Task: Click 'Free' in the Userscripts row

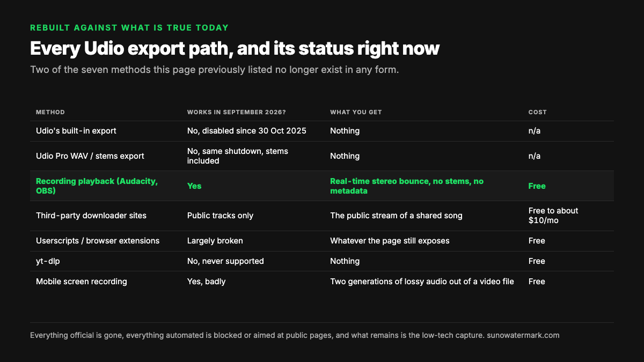Action: 537,241
